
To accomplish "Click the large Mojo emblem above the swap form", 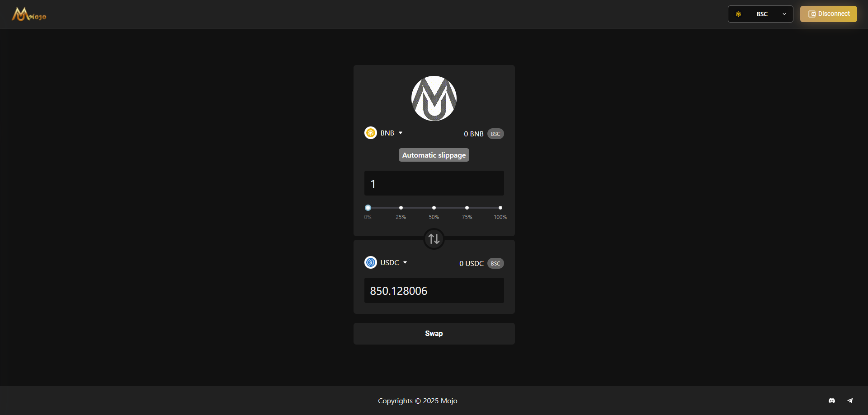I will 434,98.
